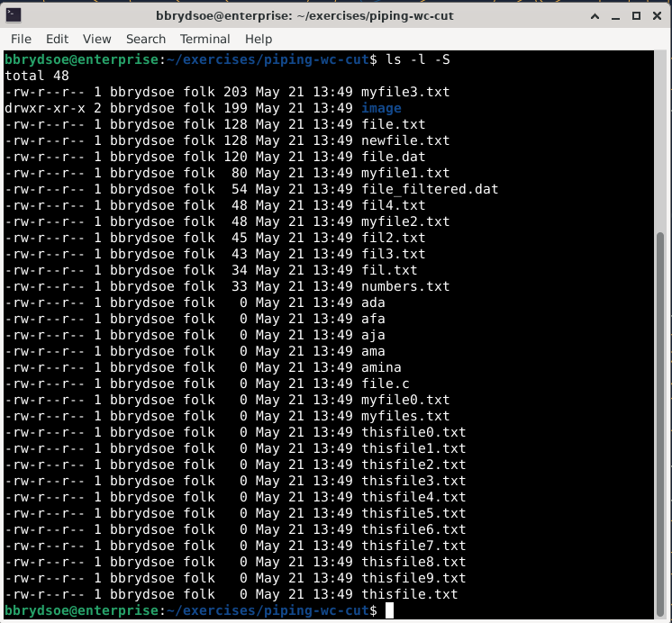The height and width of the screenshot is (623, 672).
Task: Click the myfile3.txt filename in listing
Action: [x=405, y=92]
